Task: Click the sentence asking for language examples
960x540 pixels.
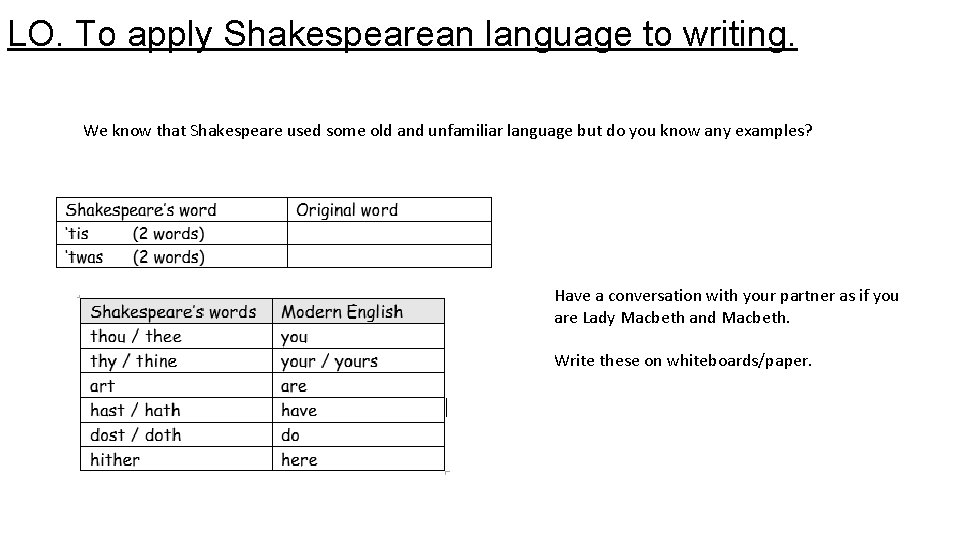Action: (x=448, y=130)
